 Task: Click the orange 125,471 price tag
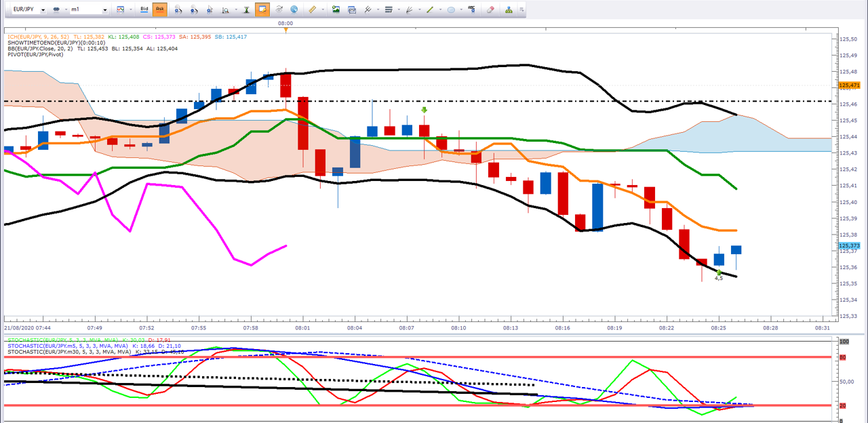point(850,85)
